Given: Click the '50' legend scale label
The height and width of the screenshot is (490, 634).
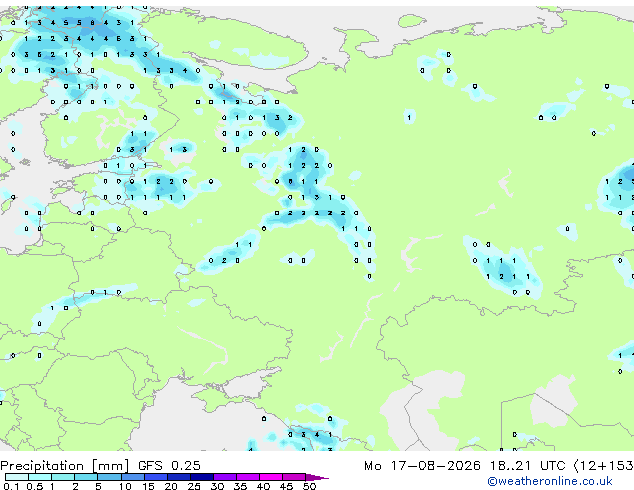Looking at the screenshot, I should coord(309,486).
